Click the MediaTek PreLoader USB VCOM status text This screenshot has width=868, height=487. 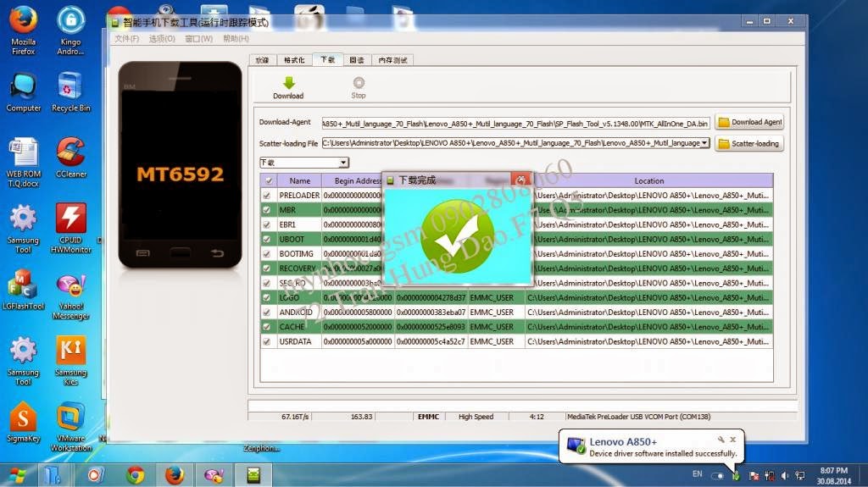638,417
